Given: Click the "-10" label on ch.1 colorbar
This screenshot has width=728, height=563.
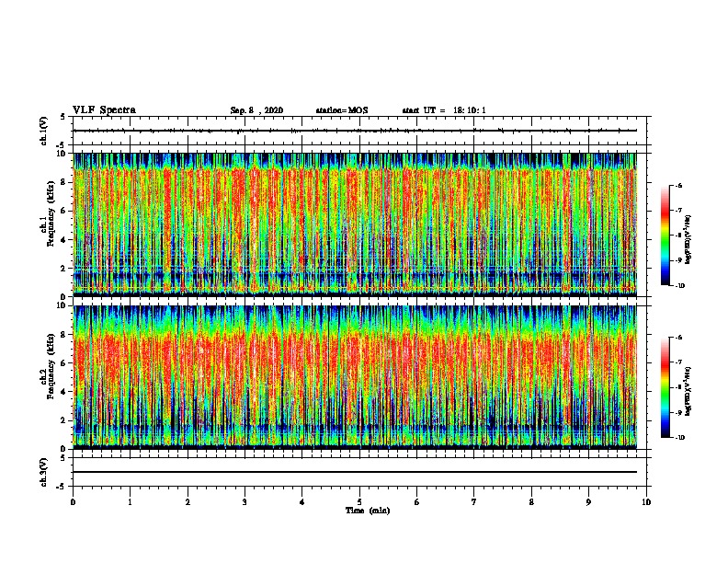Looking at the screenshot, I should click(680, 286).
